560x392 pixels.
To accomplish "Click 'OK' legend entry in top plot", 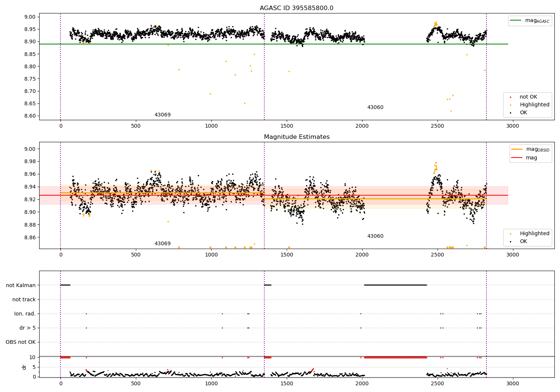I will coord(523,113).
